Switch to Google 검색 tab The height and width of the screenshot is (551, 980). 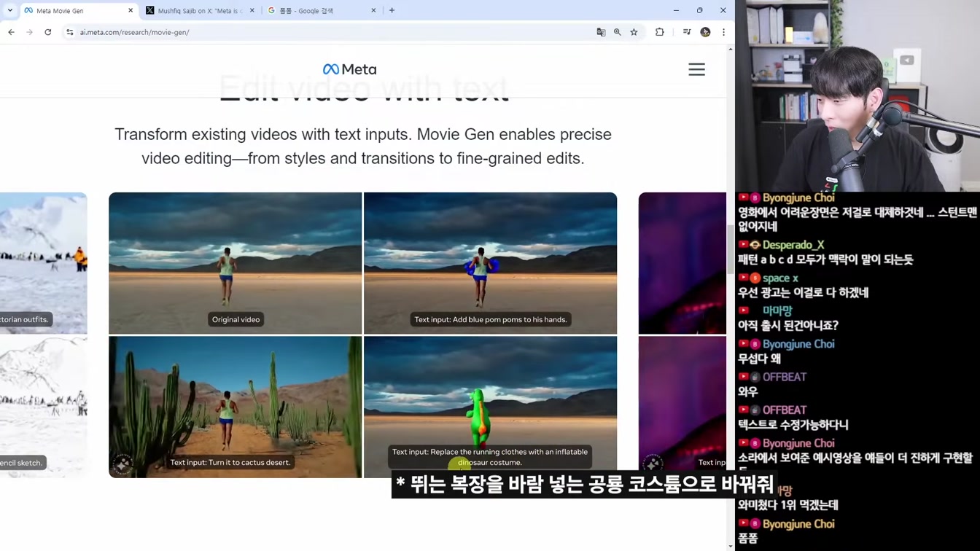point(322,10)
